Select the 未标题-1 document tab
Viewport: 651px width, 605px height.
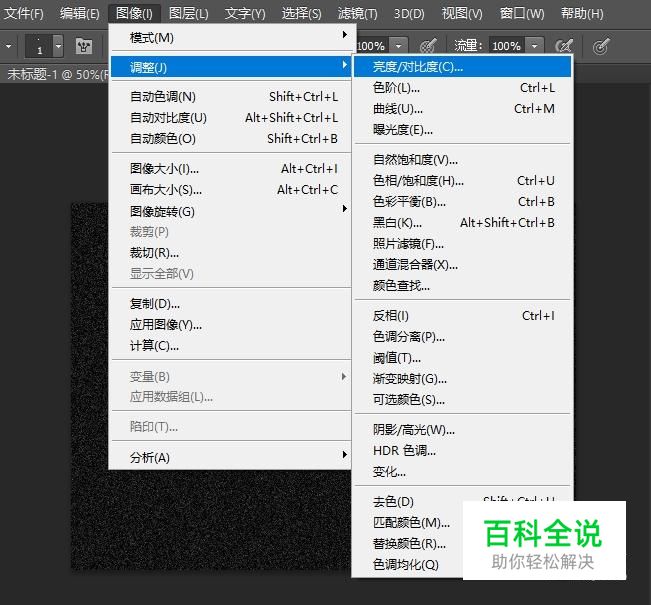pyautogui.click(x=55, y=74)
